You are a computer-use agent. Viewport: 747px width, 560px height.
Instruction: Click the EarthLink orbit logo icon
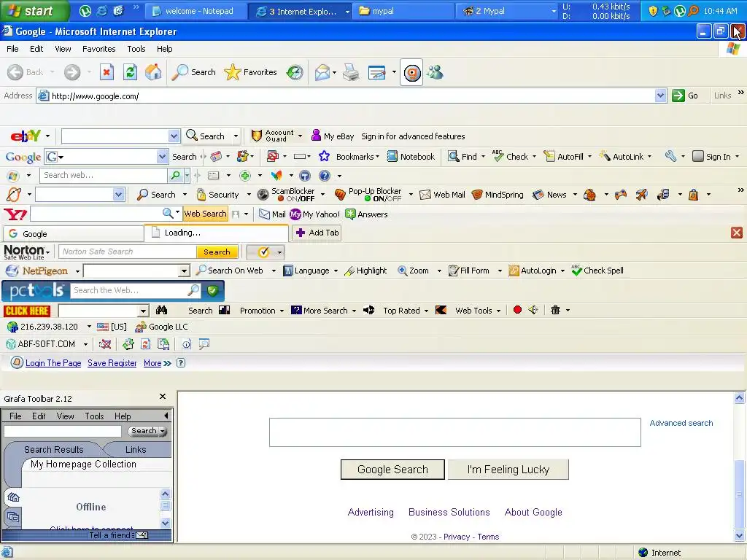click(14, 194)
